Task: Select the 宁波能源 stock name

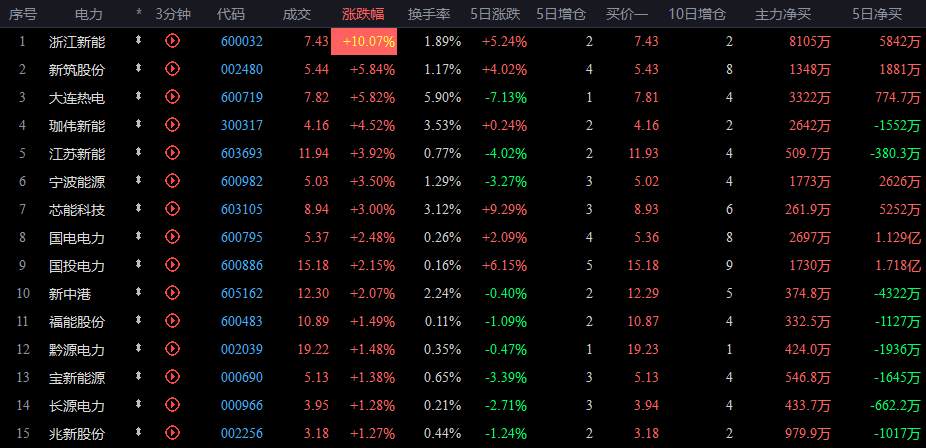Action: pos(77,182)
